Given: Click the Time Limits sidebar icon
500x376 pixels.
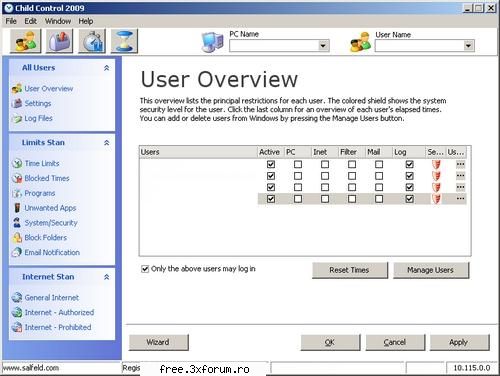Looking at the screenshot, I should coord(17,163).
